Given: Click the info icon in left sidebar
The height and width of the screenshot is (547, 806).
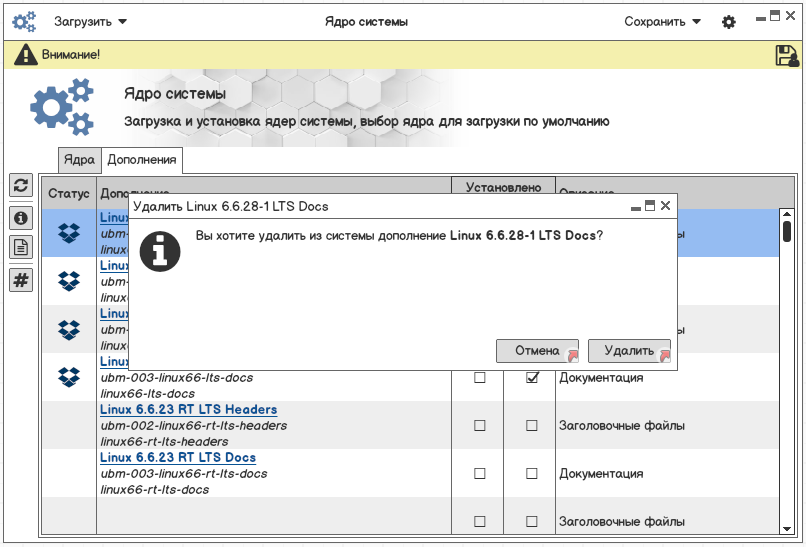Looking at the screenshot, I should tap(20, 217).
